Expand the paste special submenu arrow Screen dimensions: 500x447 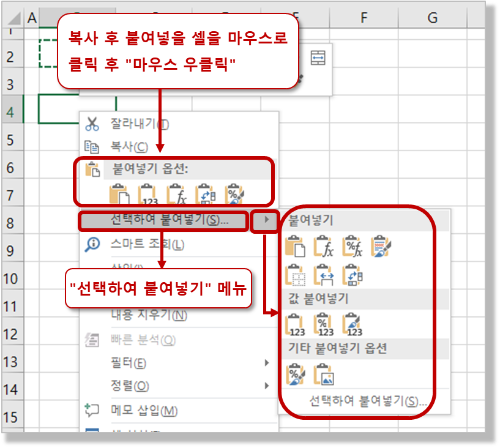tap(266, 220)
